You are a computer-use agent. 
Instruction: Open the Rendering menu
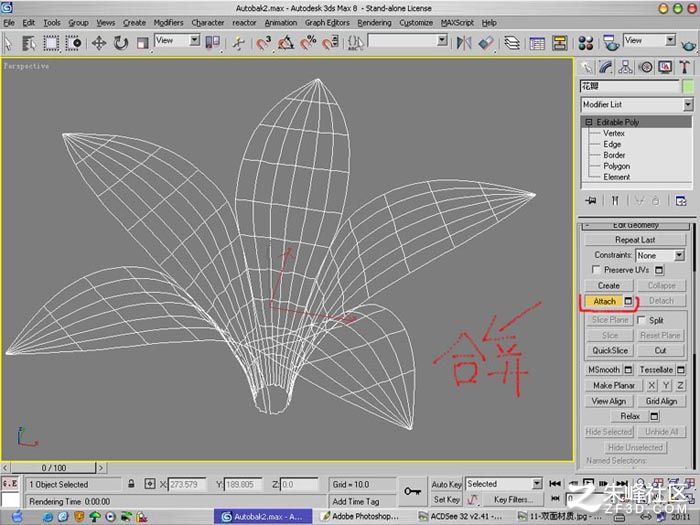click(374, 22)
